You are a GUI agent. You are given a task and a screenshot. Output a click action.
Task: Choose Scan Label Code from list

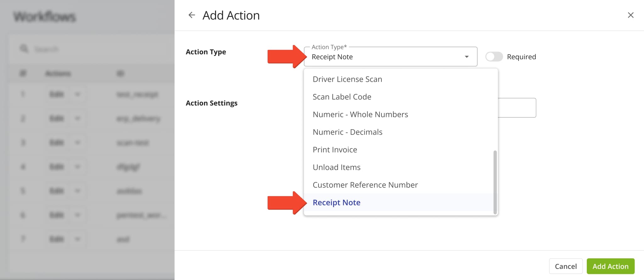(342, 97)
